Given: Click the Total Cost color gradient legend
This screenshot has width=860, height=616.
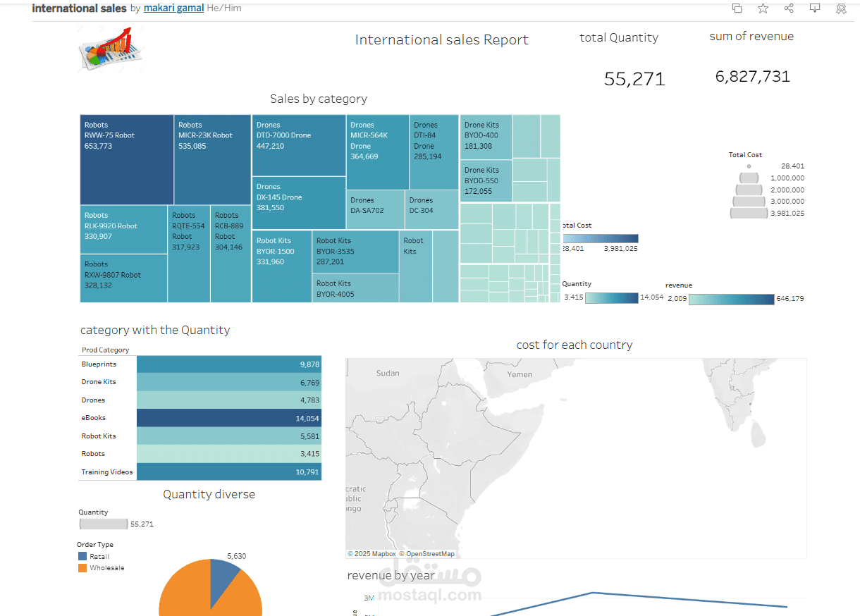Looking at the screenshot, I should click(x=600, y=239).
